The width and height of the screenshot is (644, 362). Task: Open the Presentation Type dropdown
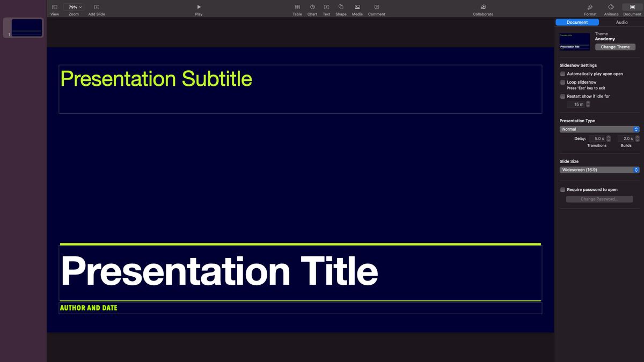[599, 129]
